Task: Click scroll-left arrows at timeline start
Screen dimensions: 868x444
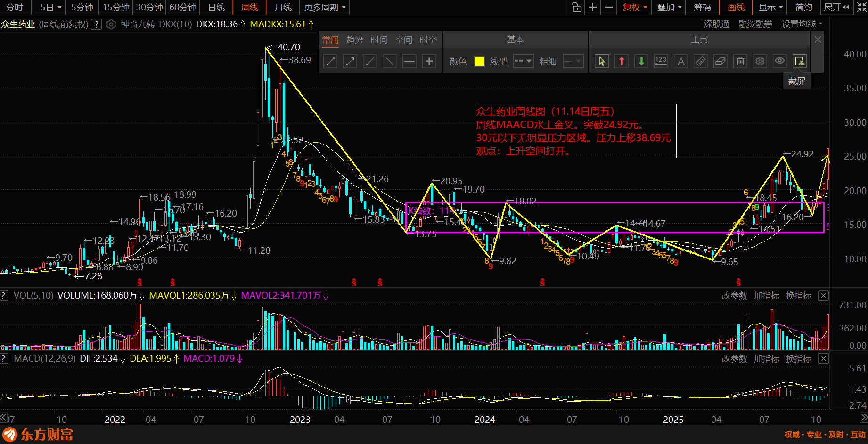Action: click(4, 418)
